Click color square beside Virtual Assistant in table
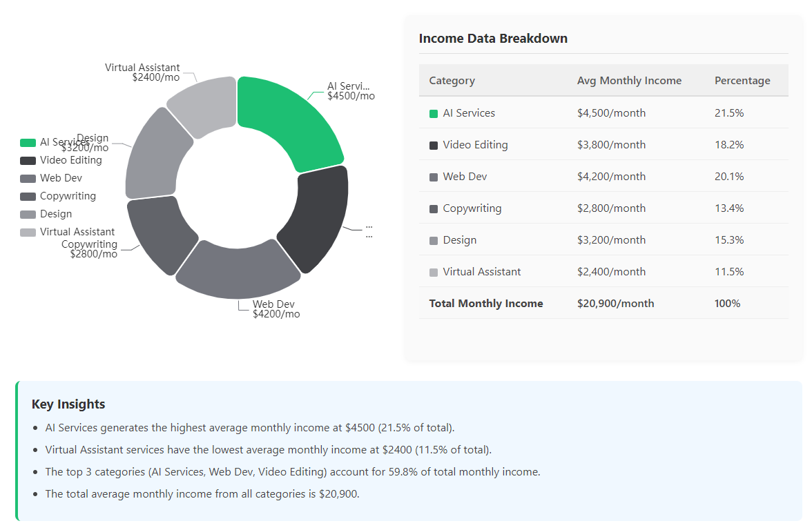812x530 pixels. pyautogui.click(x=434, y=273)
